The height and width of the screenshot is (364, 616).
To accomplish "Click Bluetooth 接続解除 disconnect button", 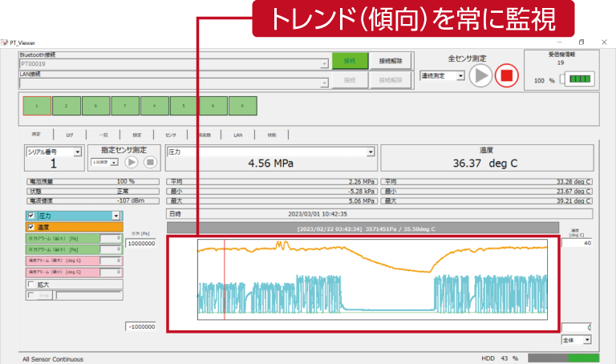I will click(390, 61).
